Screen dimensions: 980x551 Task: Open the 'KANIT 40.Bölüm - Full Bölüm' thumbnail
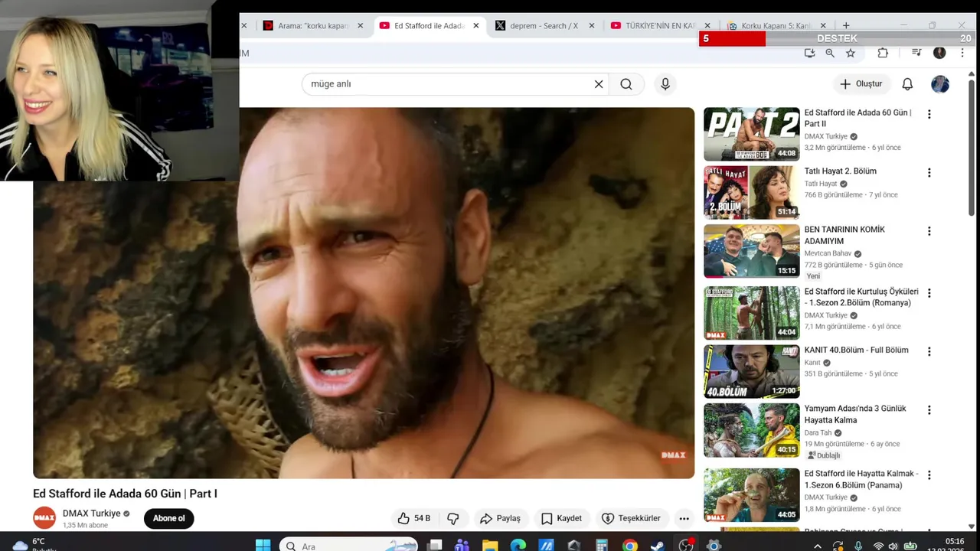pyautogui.click(x=751, y=371)
